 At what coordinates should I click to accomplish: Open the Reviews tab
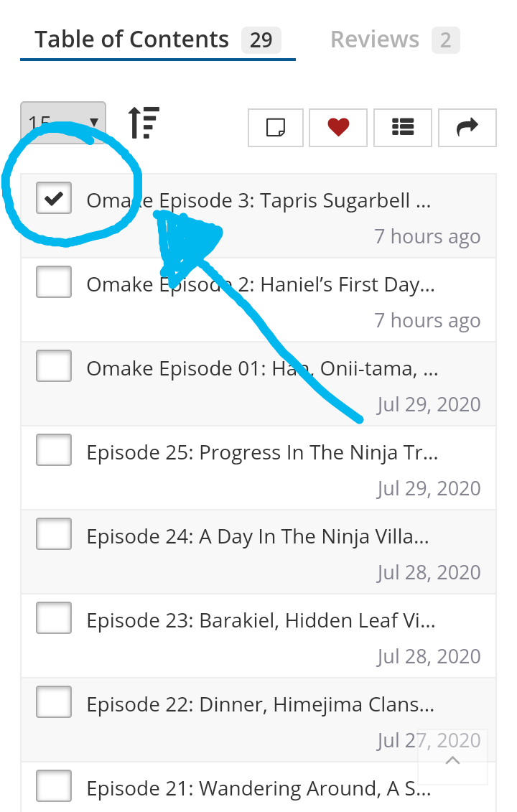tap(375, 39)
